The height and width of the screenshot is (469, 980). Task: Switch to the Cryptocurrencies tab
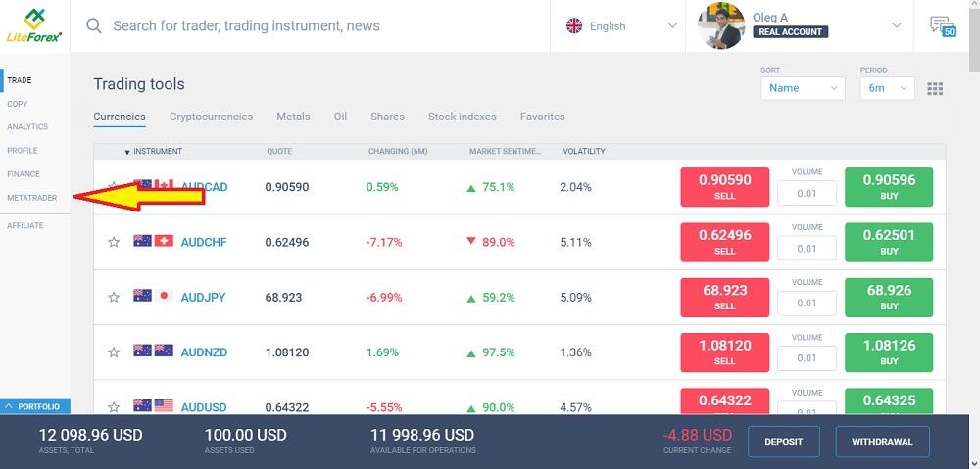coord(211,117)
